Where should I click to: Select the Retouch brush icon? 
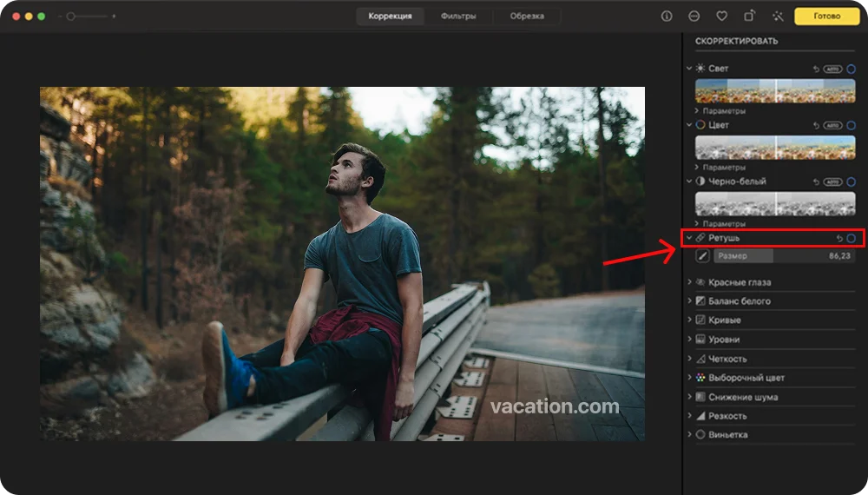point(702,256)
